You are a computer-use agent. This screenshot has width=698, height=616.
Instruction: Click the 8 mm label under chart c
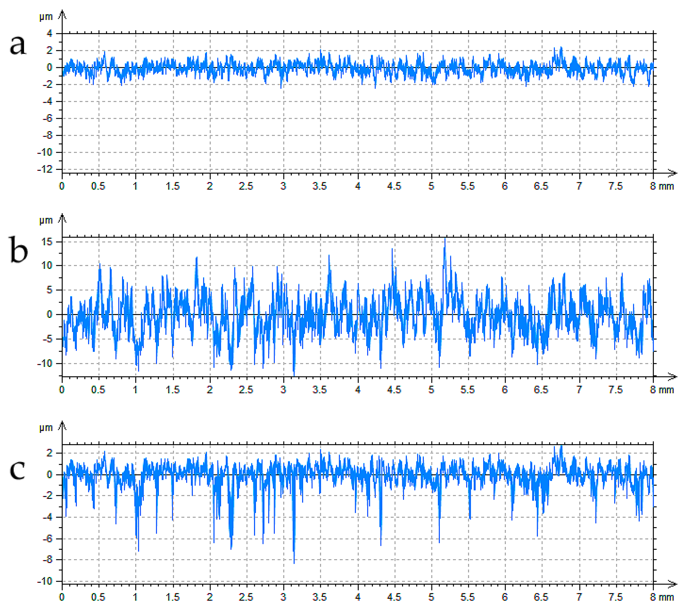click(x=661, y=597)
